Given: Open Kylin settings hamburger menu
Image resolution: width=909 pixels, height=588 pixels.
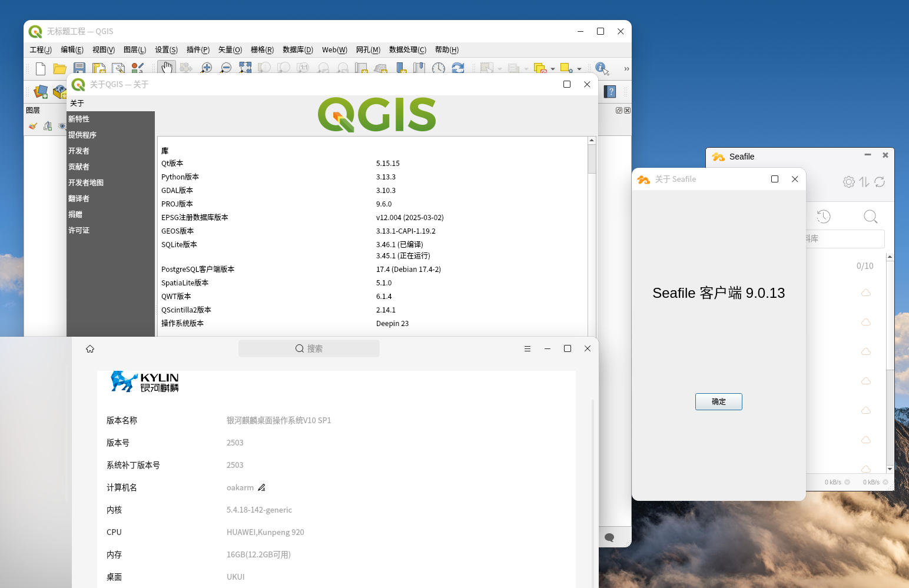Looking at the screenshot, I should (x=528, y=348).
